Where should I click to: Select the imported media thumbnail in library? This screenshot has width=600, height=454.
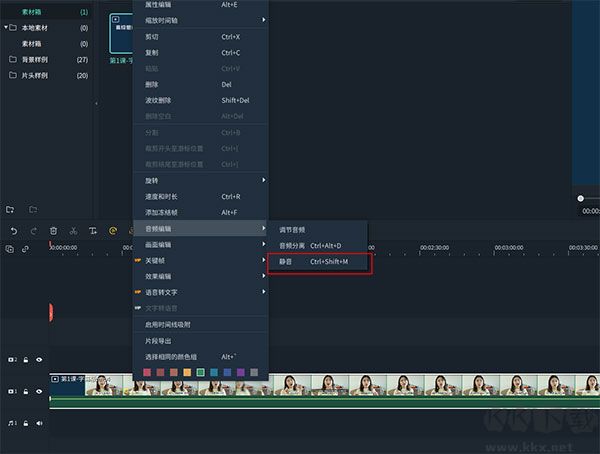point(121,34)
